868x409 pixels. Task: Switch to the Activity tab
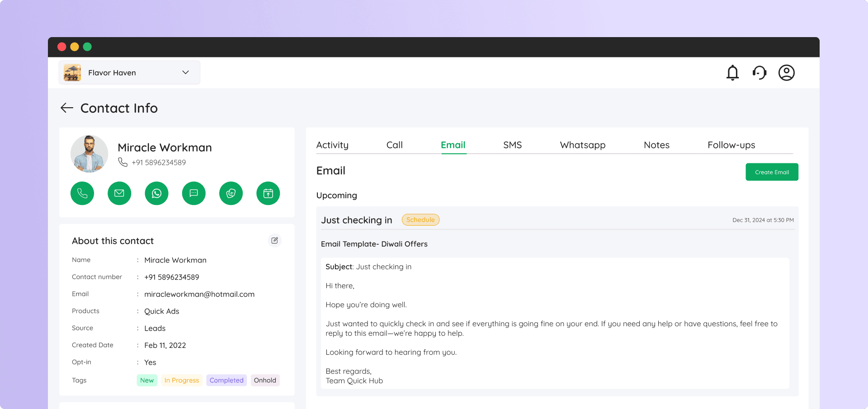coord(332,145)
